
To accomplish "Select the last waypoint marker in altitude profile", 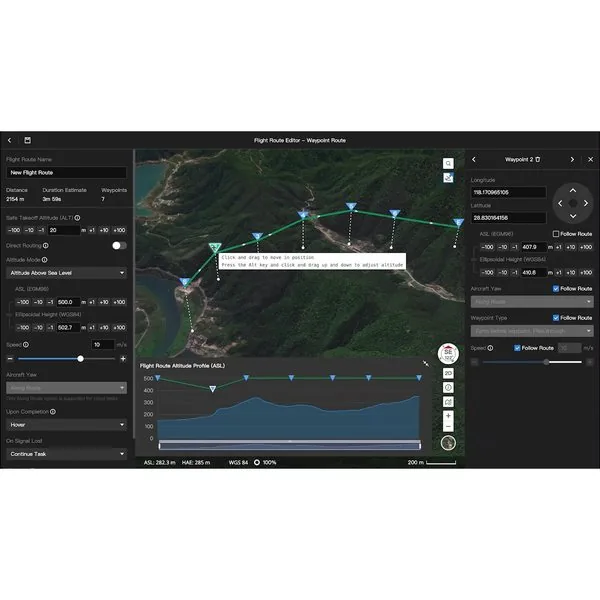I will click(x=419, y=378).
